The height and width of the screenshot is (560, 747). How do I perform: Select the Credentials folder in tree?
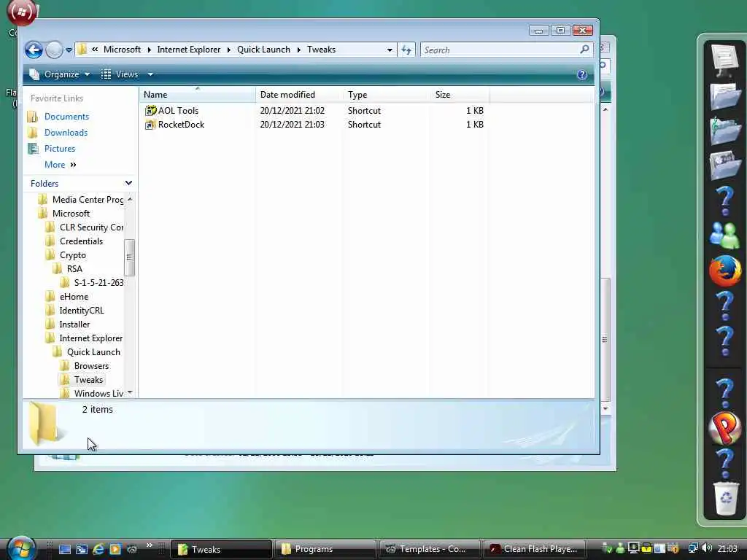[81, 241]
